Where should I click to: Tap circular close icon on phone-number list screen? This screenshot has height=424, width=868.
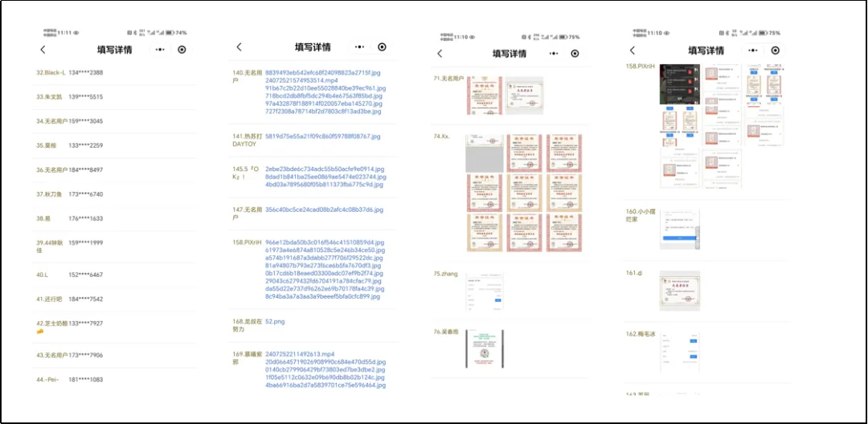pos(182,50)
